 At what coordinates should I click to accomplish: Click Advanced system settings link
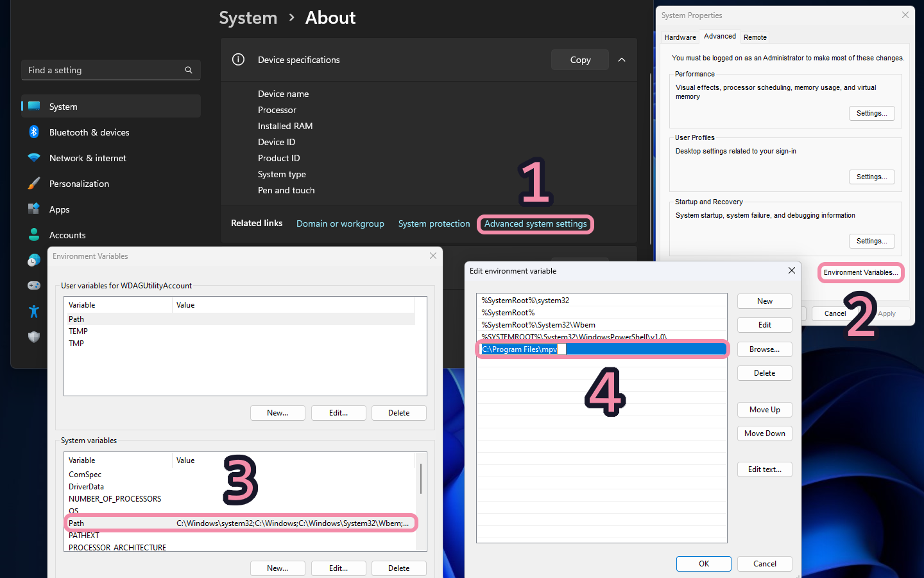coord(536,223)
